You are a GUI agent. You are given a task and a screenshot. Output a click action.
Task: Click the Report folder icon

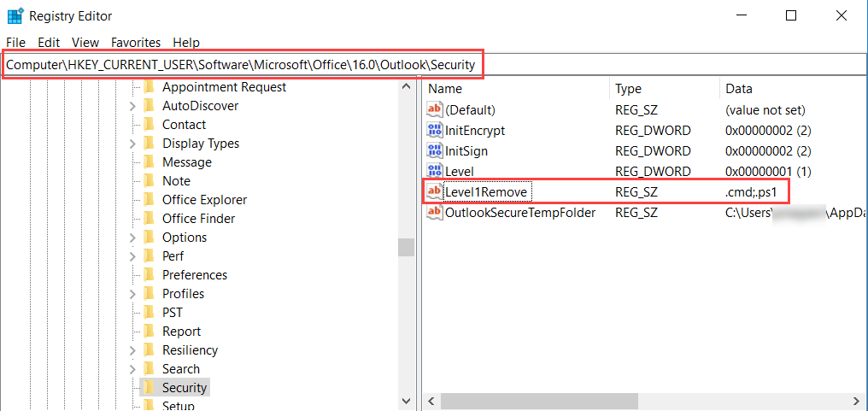point(149,332)
